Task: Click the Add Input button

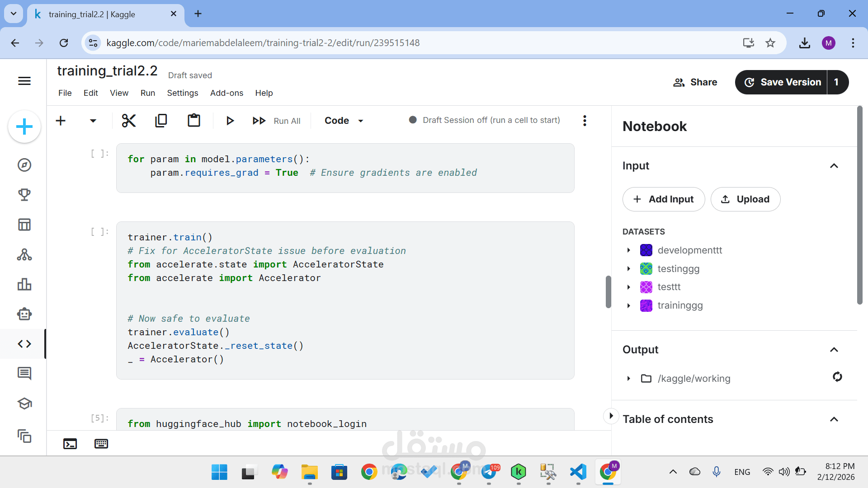Action: 663,199
